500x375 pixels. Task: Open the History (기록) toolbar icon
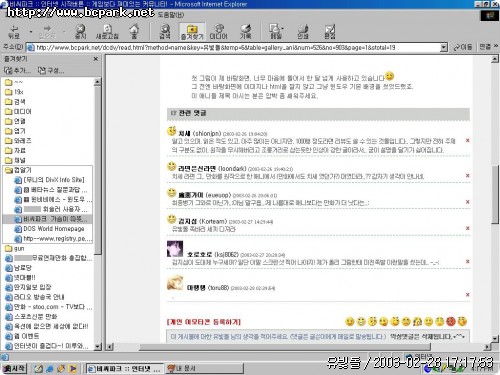[x=245, y=32]
